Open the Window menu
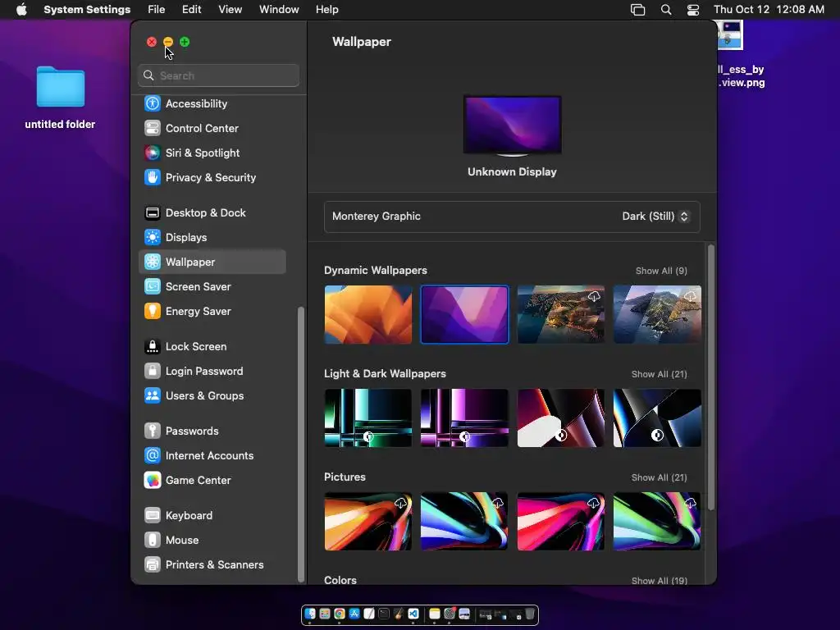The height and width of the screenshot is (630, 840). tap(279, 10)
